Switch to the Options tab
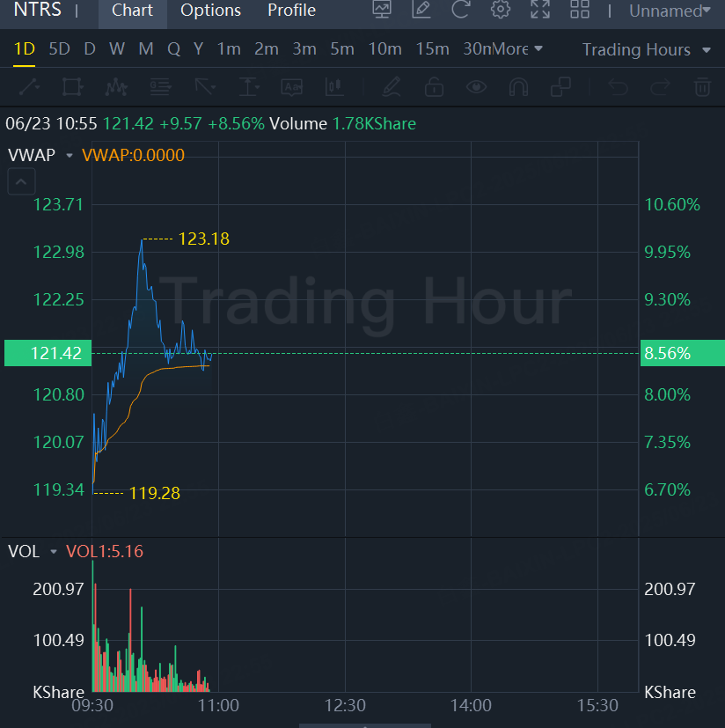Viewport: 725px width, 728px height. point(210,11)
